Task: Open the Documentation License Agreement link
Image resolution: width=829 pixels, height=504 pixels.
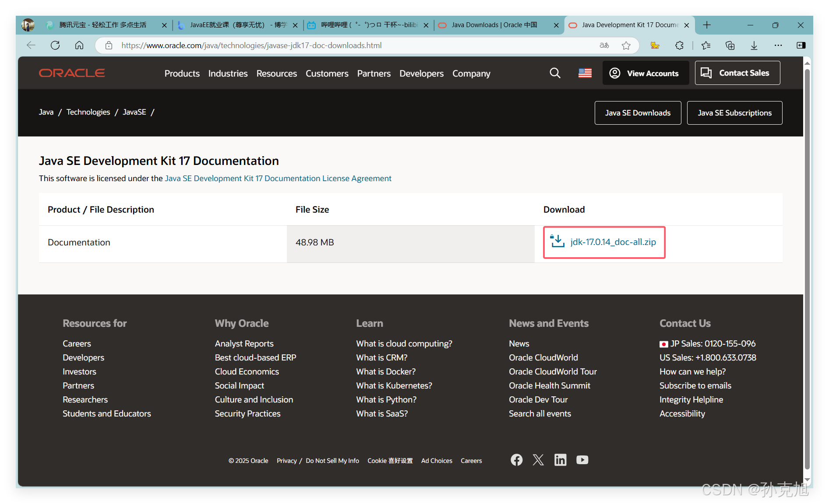Action: pos(278,178)
